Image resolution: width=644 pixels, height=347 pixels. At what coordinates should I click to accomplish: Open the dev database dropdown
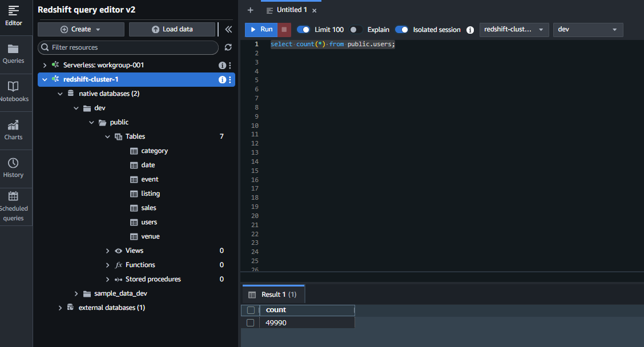[587, 30]
